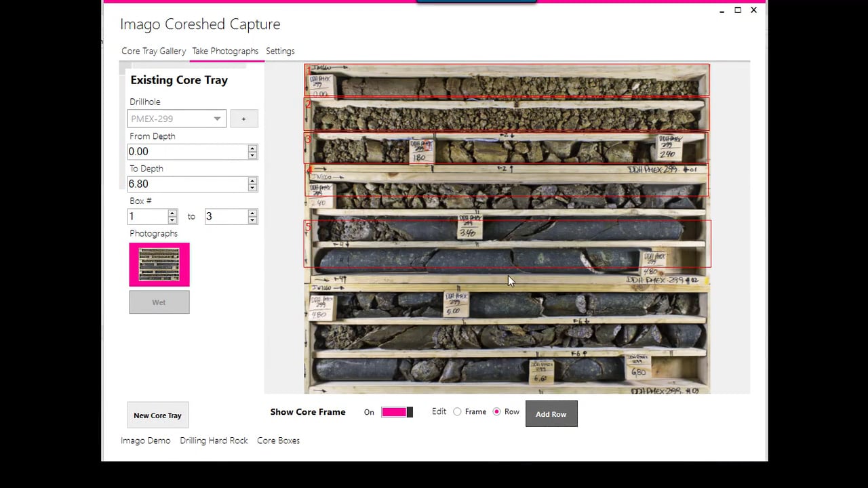Switch to the Take Photographs tab
The height and width of the screenshot is (488, 868).
pos(225,51)
